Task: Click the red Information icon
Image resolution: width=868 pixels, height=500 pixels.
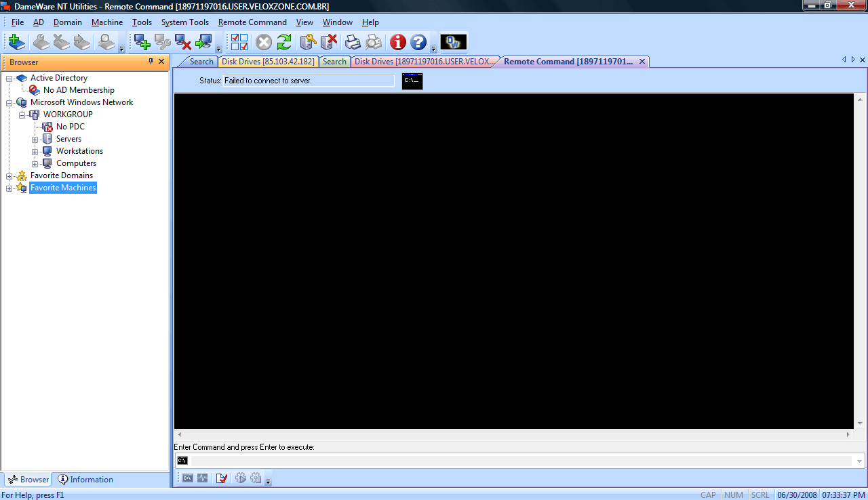Action: coord(398,43)
